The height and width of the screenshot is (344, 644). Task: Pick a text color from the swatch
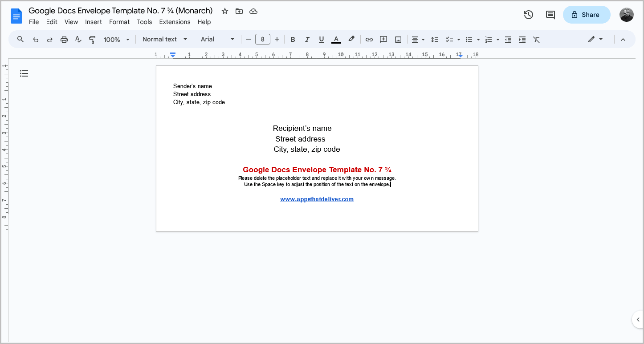click(336, 39)
